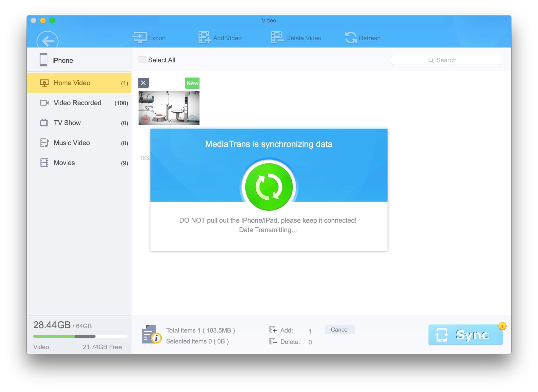
Task: Click the '/ 64GB' capacity text
Action: click(82, 326)
